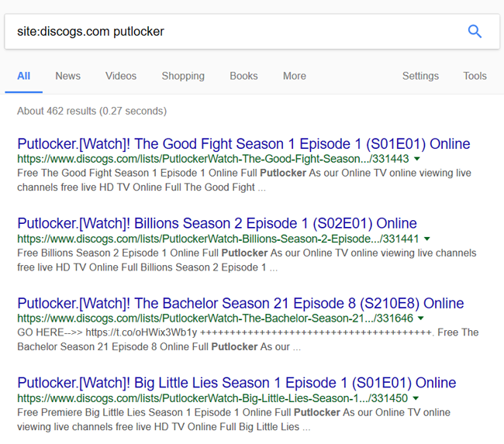Open the Settings menu
Viewport: 504px width, 444px height.
420,76
